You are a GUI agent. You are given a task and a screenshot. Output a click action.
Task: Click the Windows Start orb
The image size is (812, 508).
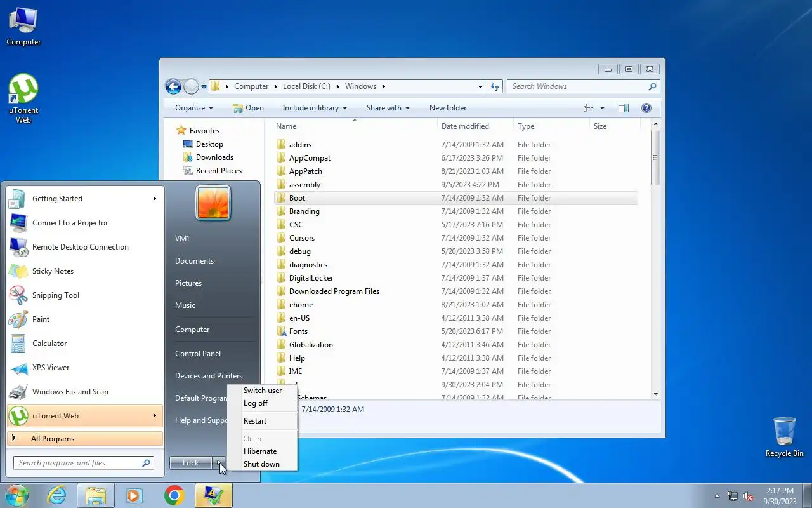[16, 495]
